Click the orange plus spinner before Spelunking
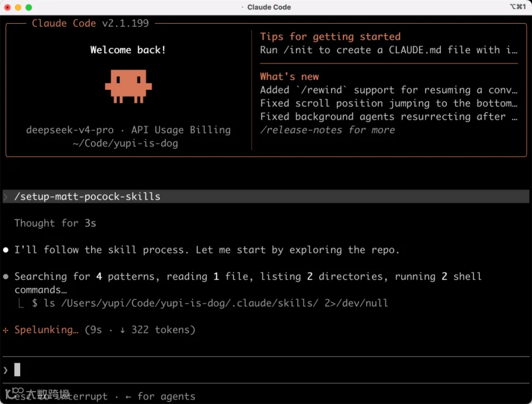 (x=6, y=330)
